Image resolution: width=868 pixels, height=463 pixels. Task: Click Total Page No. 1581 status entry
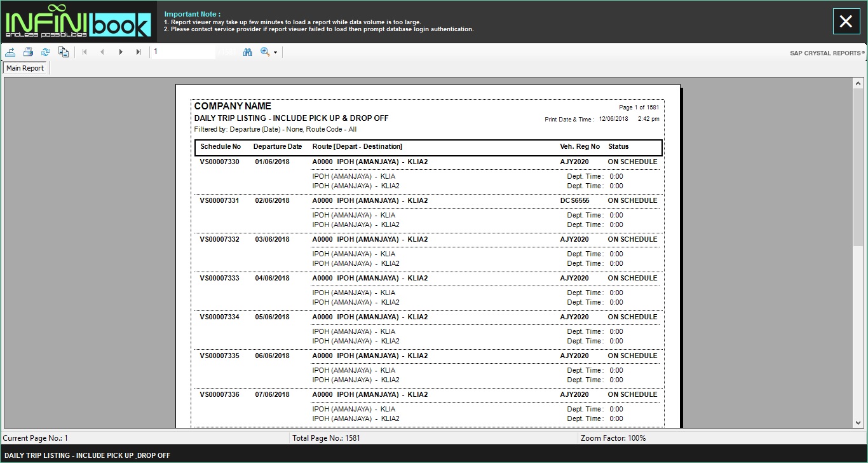click(326, 438)
